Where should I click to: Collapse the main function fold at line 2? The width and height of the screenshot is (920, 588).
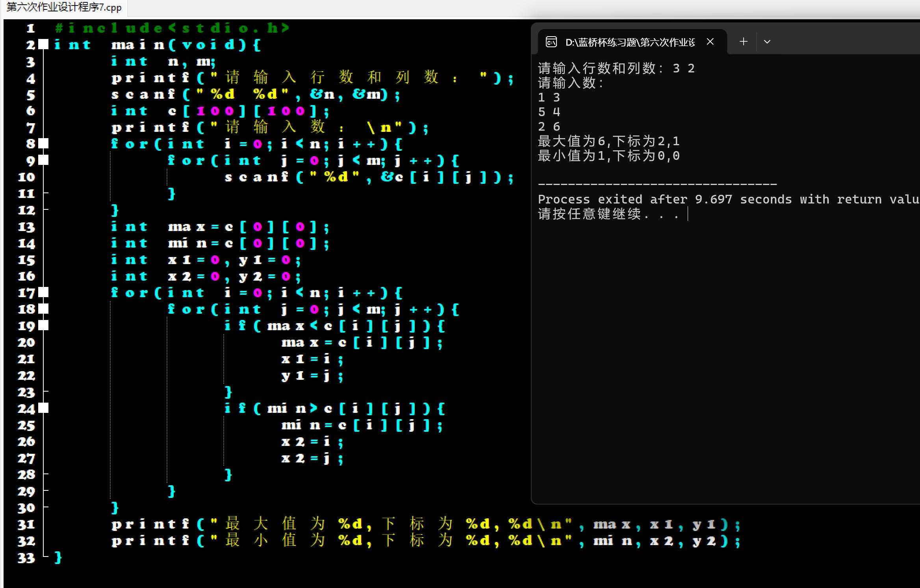point(44,44)
